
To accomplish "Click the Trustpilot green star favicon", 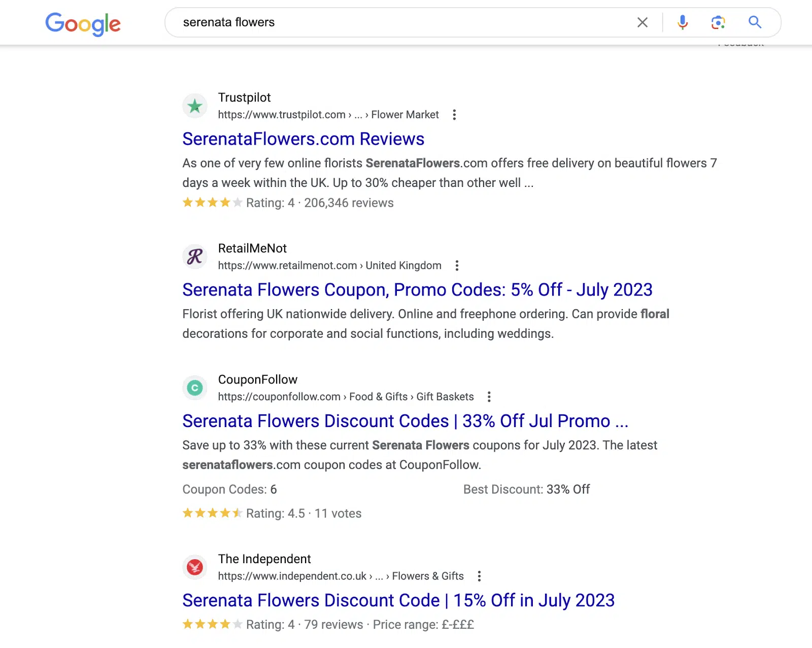I will [195, 106].
